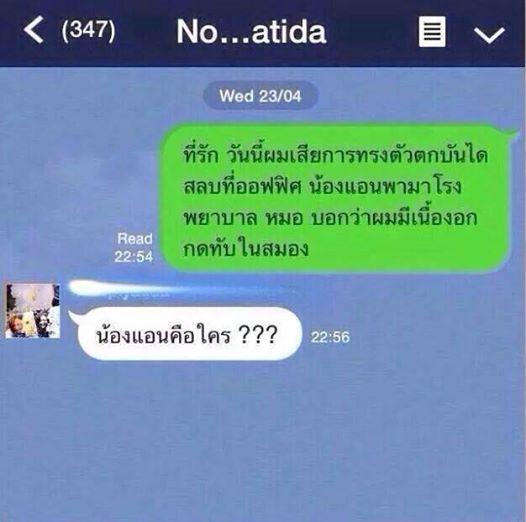Image resolution: width=526 pixels, height=522 pixels.
Task: Click the tail of the green bubble
Action: coord(513,134)
